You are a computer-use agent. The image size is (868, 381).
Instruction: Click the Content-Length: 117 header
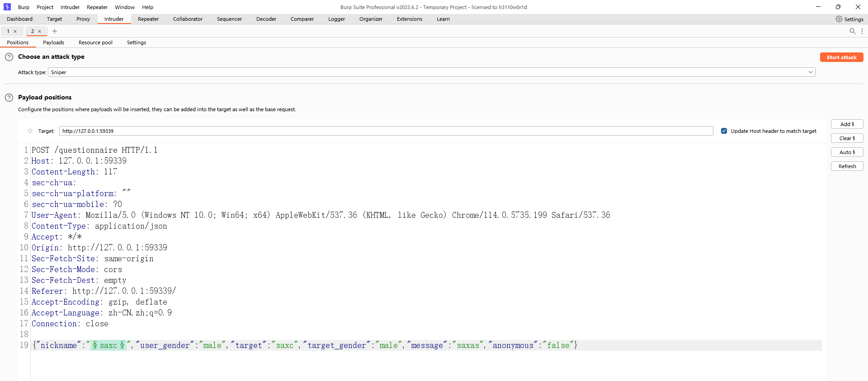(x=74, y=172)
